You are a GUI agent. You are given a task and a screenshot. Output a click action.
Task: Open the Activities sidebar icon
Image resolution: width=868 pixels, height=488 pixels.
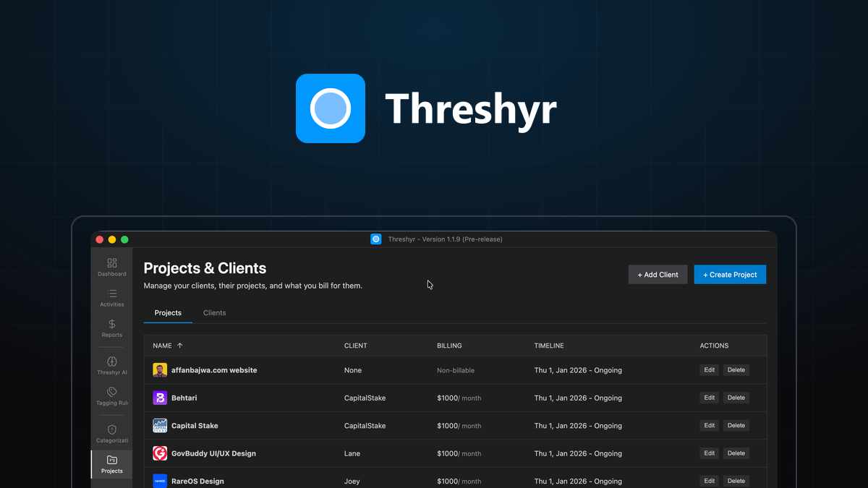[111, 294]
